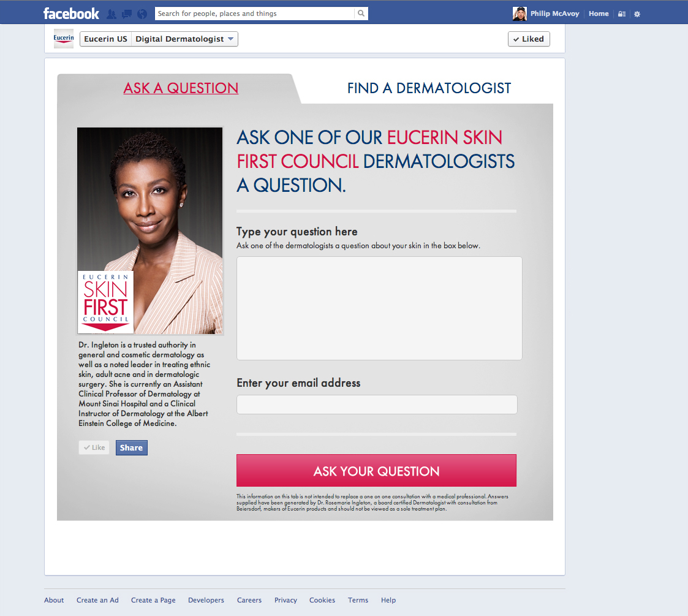Image resolution: width=688 pixels, height=616 pixels.
Task: Submit with Ask Your Question button
Action: point(376,471)
